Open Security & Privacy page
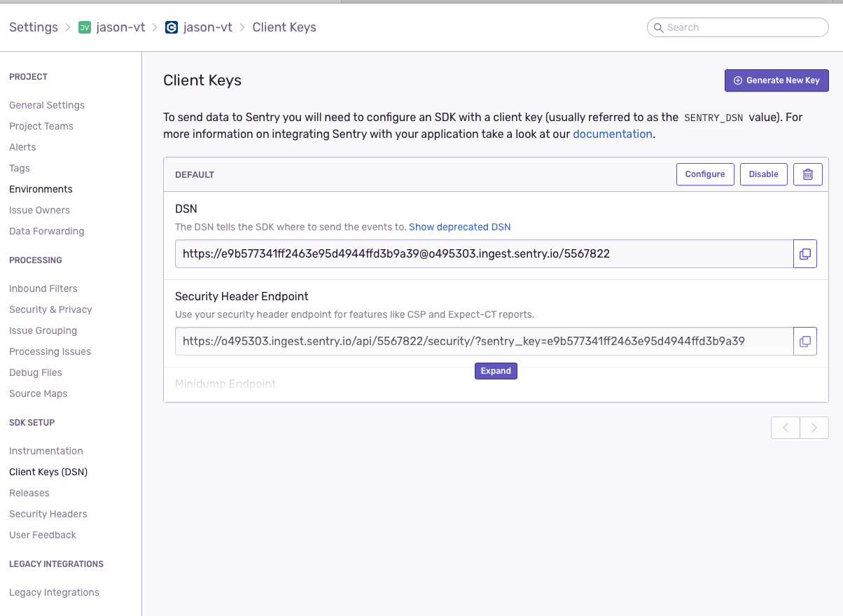 (x=50, y=309)
